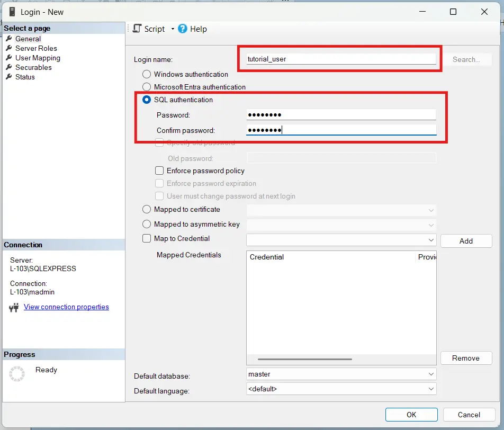Select the Windows authentication radio button
This screenshot has width=504, height=430.
coord(146,74)
